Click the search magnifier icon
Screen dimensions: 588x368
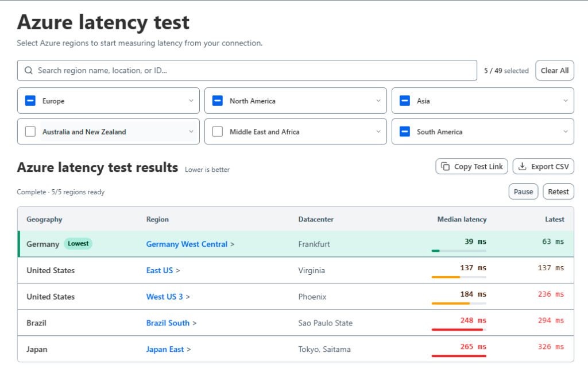(29, 70)
